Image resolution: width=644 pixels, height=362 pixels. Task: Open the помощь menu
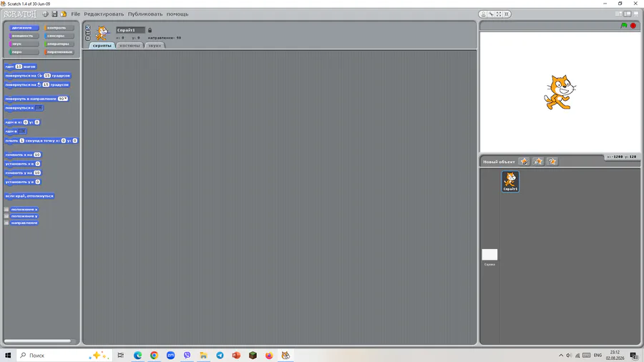(177, 14)
